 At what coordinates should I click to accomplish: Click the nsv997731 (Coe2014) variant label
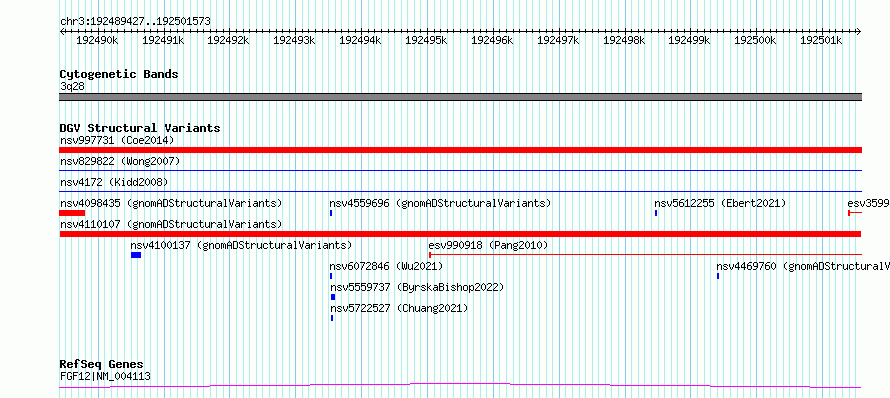(117, 140)
